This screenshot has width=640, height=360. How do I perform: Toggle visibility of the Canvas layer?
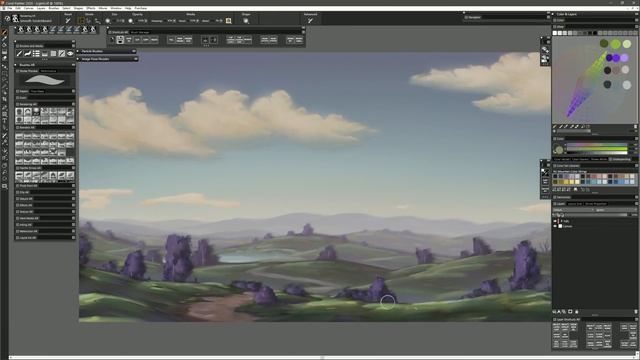(555, 226)
